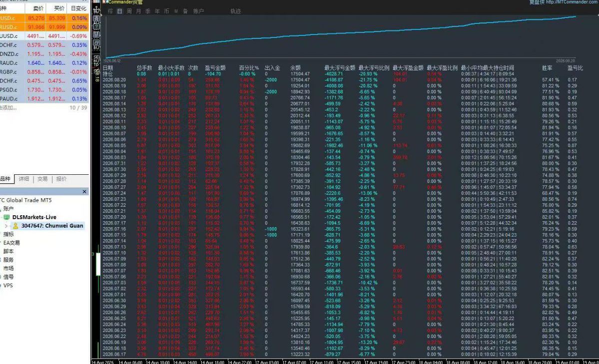The height and width of the screenshot is (364, 599).
Task: Select the 服务 item in navigator tree
Action: click(8, 260)
